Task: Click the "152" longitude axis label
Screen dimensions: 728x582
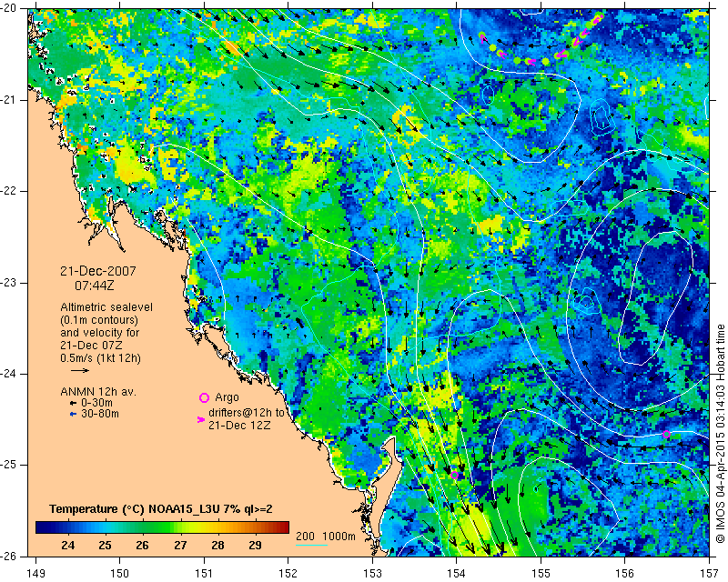Action: click(288, 573)
